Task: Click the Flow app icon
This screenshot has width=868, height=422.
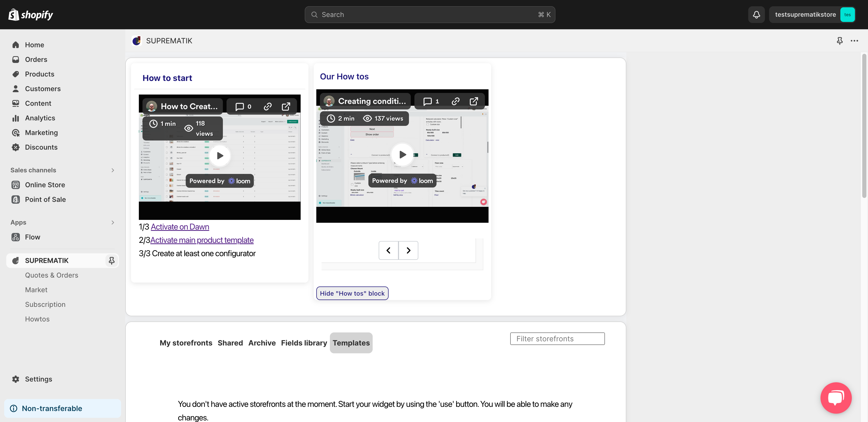Action: pyautogui.click(x=15, y=237)
